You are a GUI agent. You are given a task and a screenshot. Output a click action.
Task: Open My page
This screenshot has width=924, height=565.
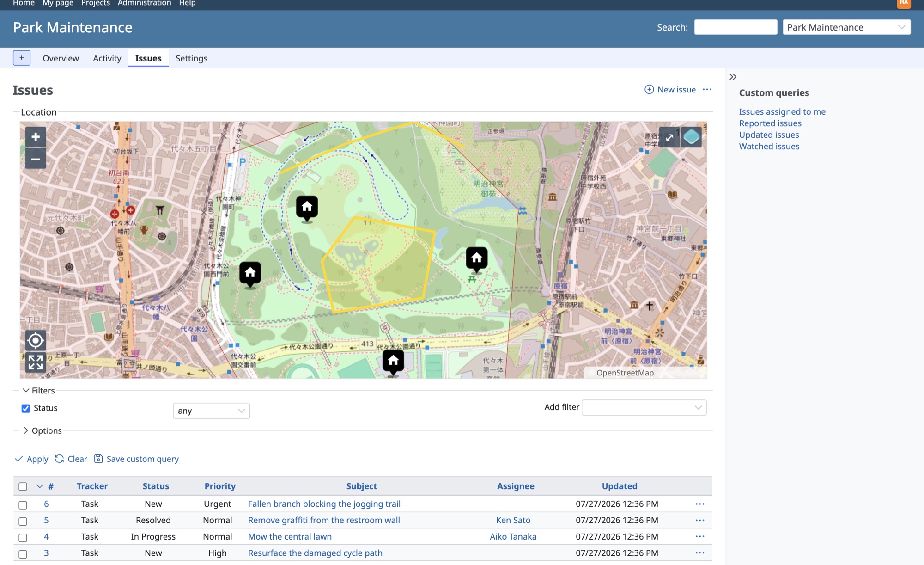coord(58,3)
